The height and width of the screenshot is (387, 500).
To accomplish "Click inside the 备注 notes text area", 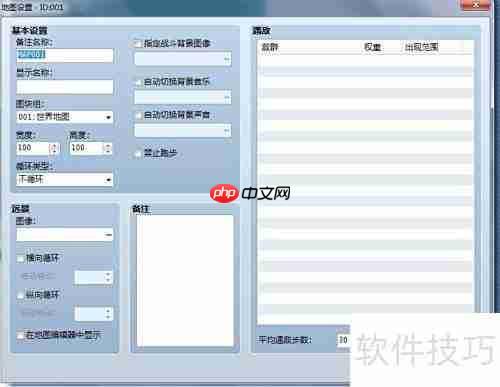I will (x=185, y=281).
